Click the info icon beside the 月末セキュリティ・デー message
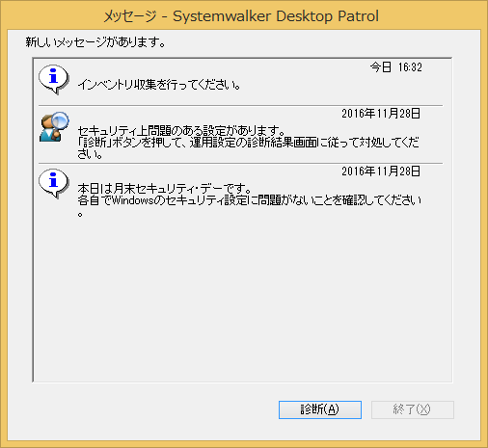Screen dimensions: 488x448 tap(54, 183)
